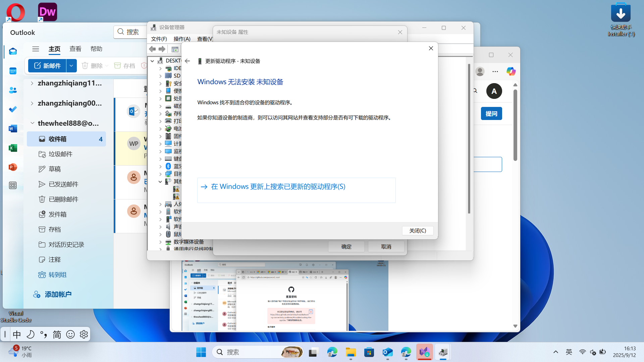
Task: Click the 关闭(C) button
Action: pyautogui.click(x=418, y=231)
